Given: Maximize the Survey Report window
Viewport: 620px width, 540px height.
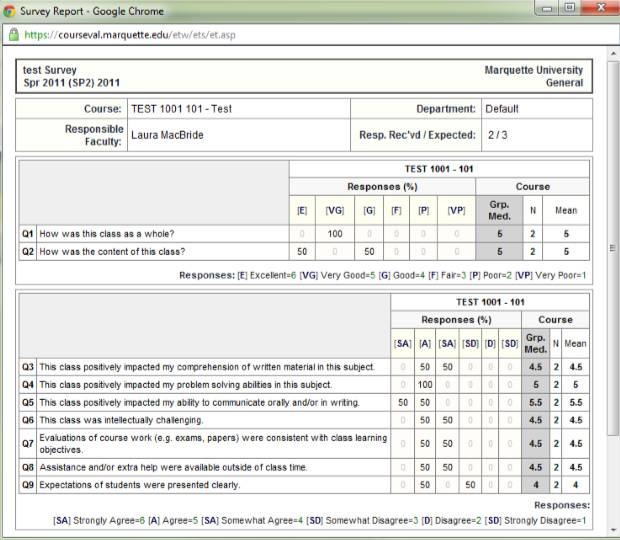Looking at the screenshot, I should click(569, 8).
